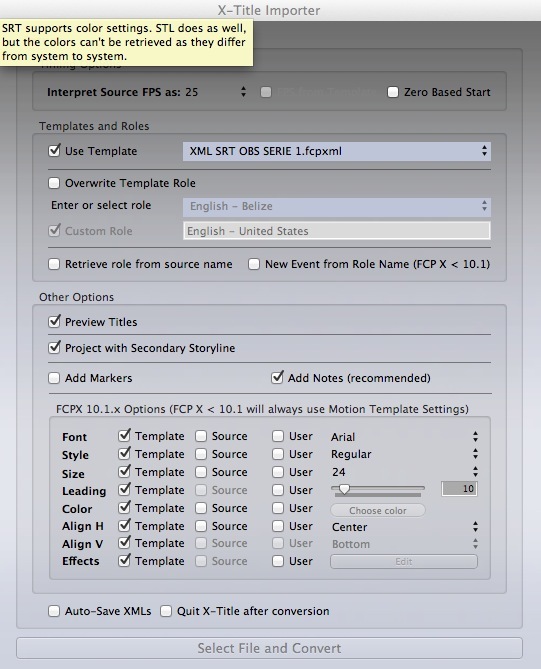Check User for the Leading row
Viewport: 541px width, 669px height.
(278, 490)
